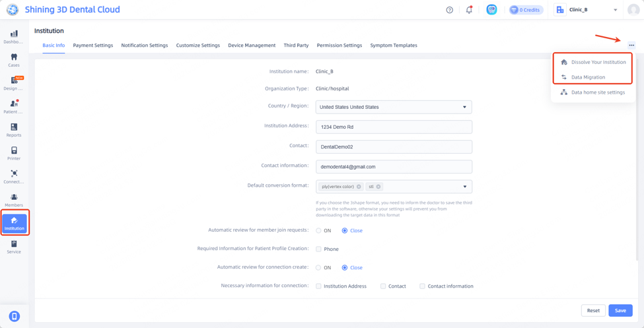Open the help question mark icon
The width and height of the screenshot is (644, 328).
[x=449, y=10]
